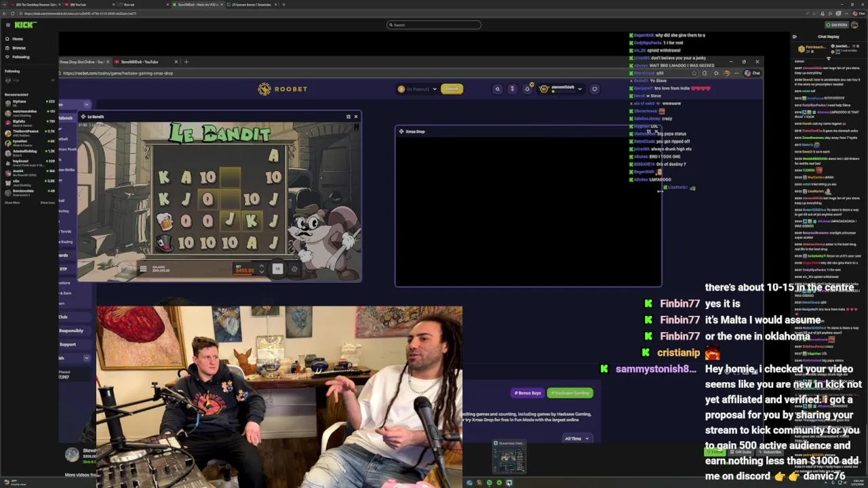This screenshot has width=868, height=488.
Task: Open Support in Roobet sidebar
Action: [67, 344]
